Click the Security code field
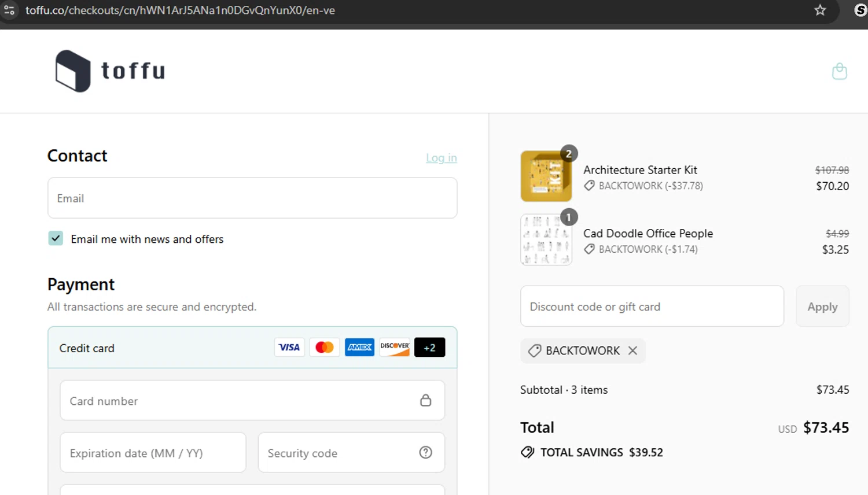The height and width of the screenshot is (495, 868). click(351, 453)
